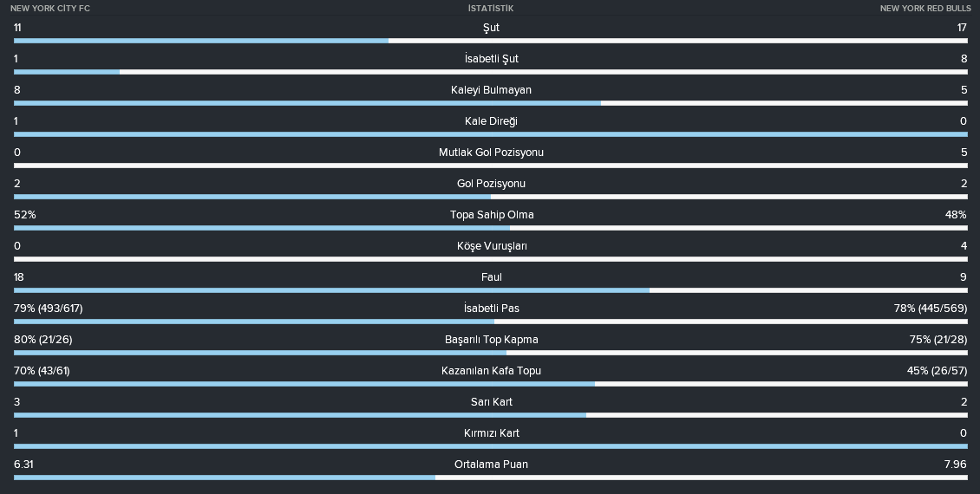Click the Topa Sahip Olma label
Image resolution: width=980 pixels, height=494 pixels.
click(x=491, y=215)
